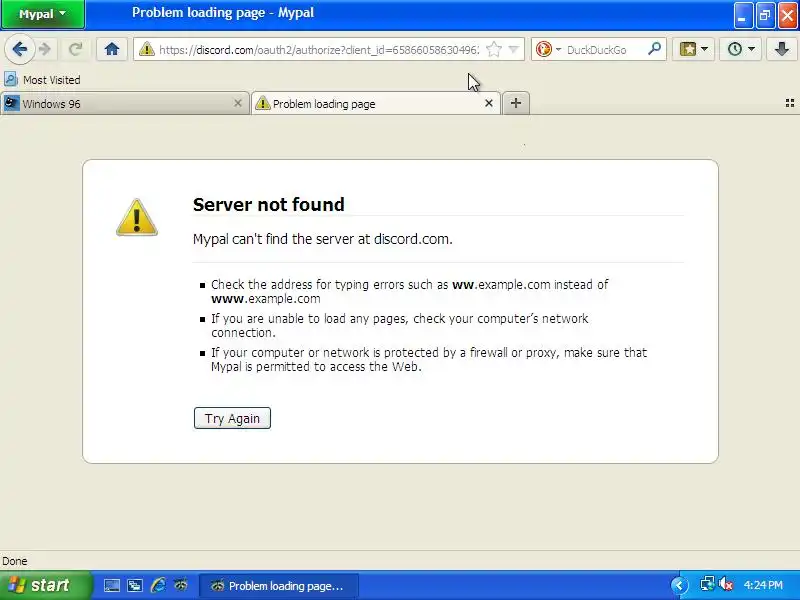This screenshot has width=800, height=600.
Task: Click the Server not found heading
Action: click(269, 205)
